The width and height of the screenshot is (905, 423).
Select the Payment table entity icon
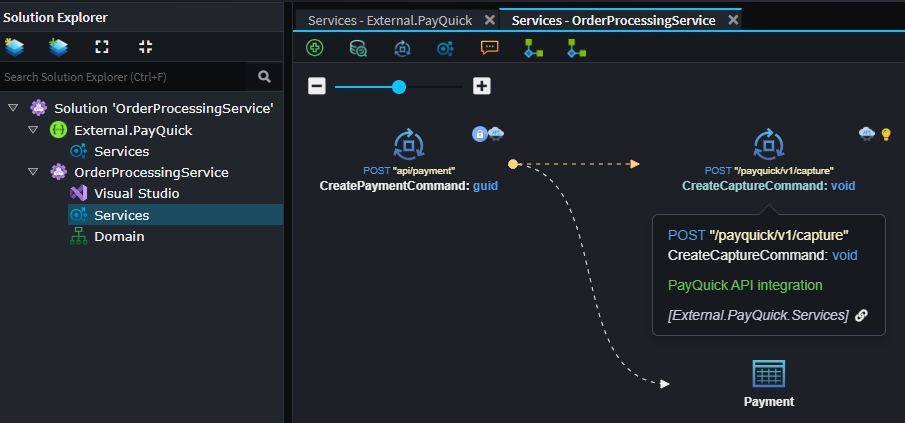pos(769,374)
